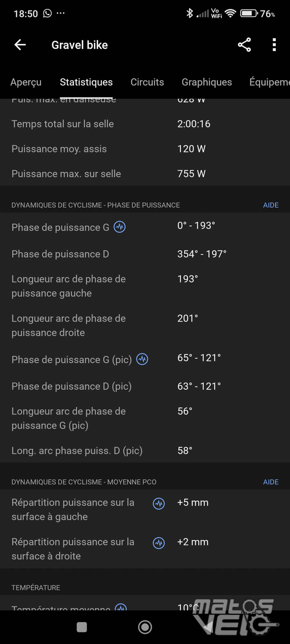The height and width of the screenshot is (644, 290).
Task: Tap the Puissance max. sur selle value
Action: 191,174
